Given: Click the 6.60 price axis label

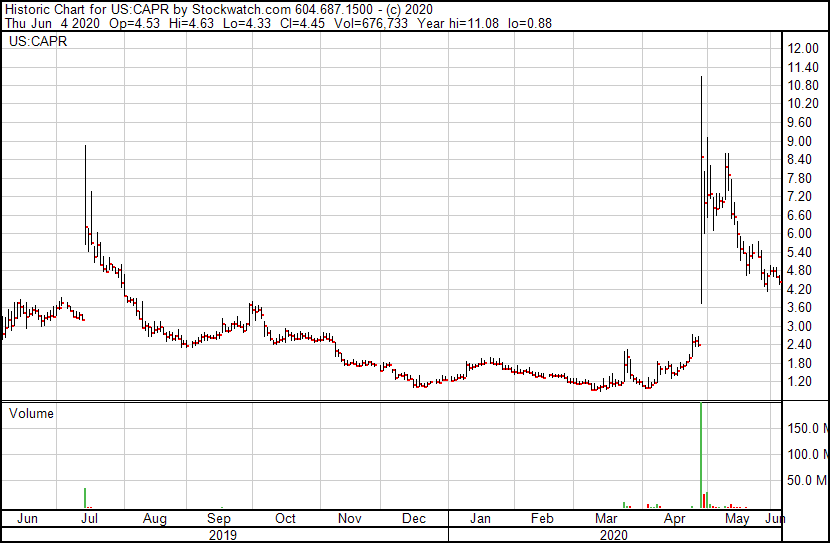Looking at the screenshot, I should (799, 215).
